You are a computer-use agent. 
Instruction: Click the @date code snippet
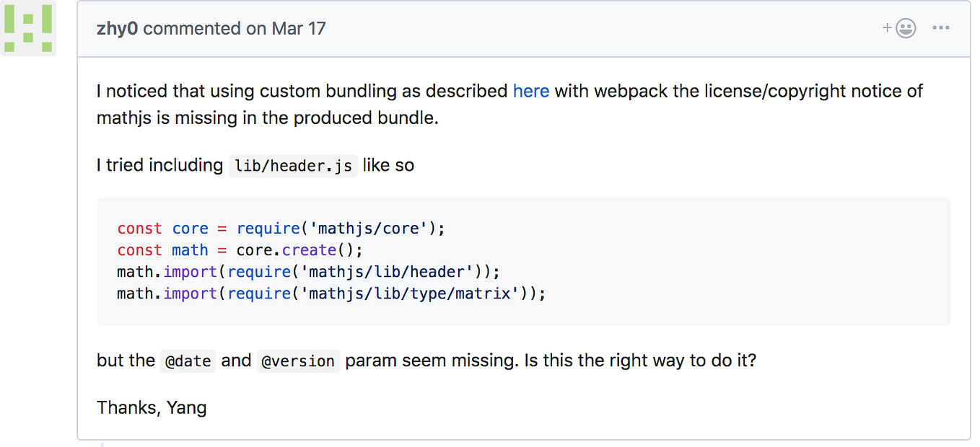click(x=187, y=360)
